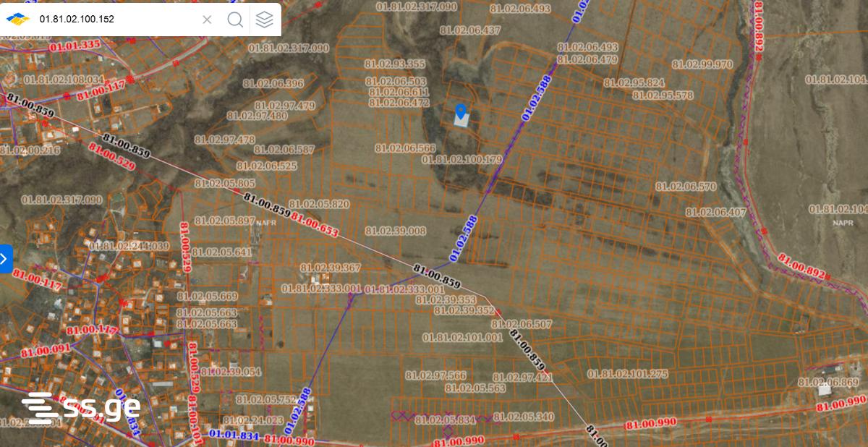The height and width of the screenshot is (447, 868).
Task: Click parcel label 81.02.06.587
Action: [x=284, y=150]
